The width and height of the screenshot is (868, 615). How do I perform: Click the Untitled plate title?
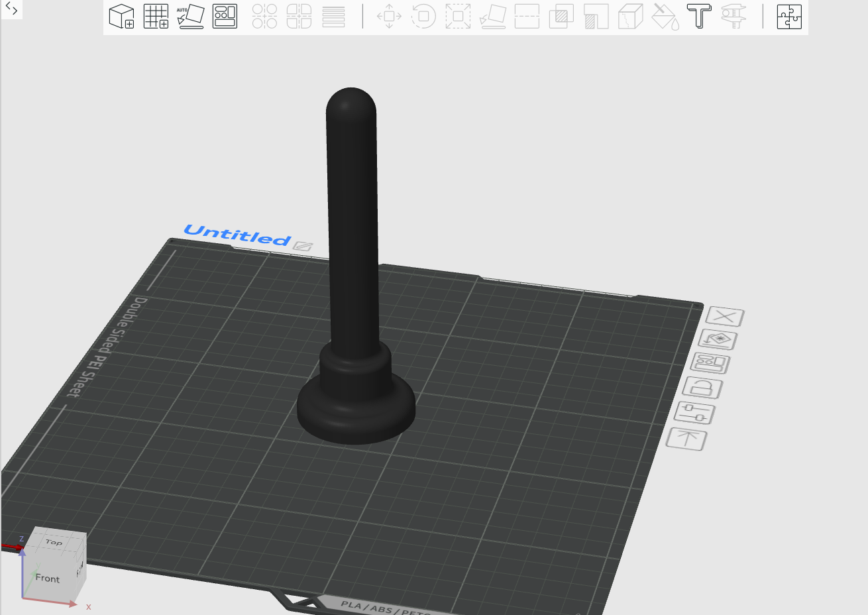click(237, 235)
